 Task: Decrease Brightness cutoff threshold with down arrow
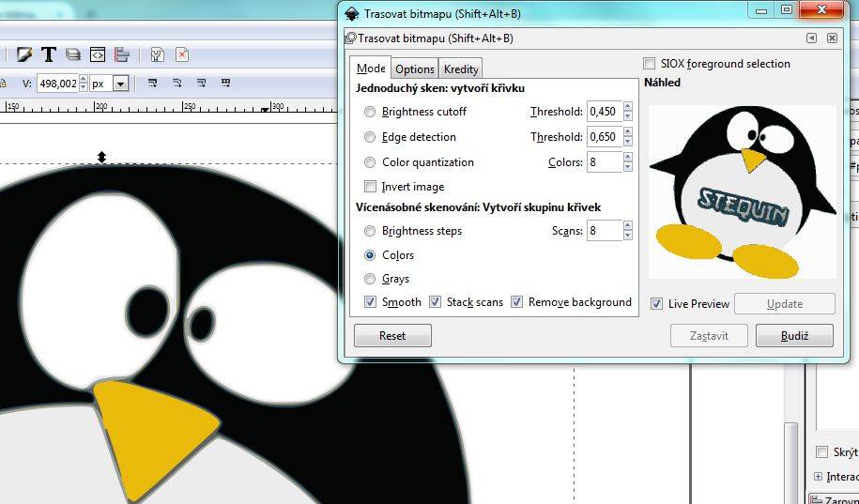point(628,116)
